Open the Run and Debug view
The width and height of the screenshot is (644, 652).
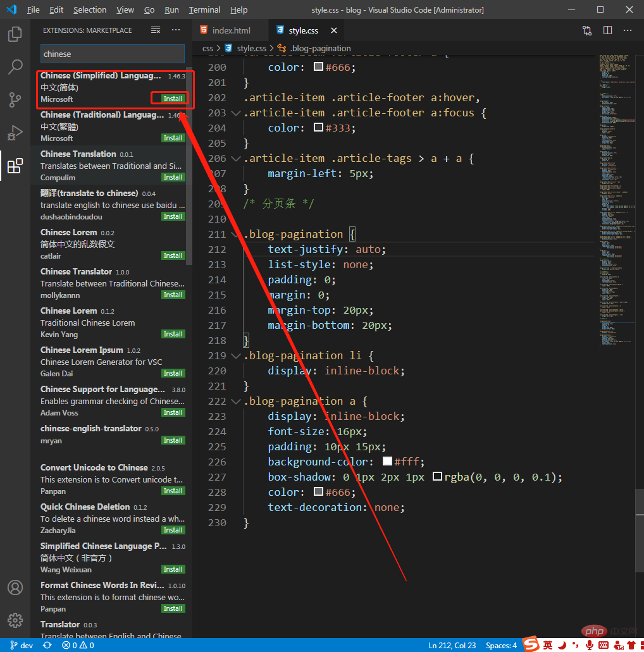(x=15, y=133)
